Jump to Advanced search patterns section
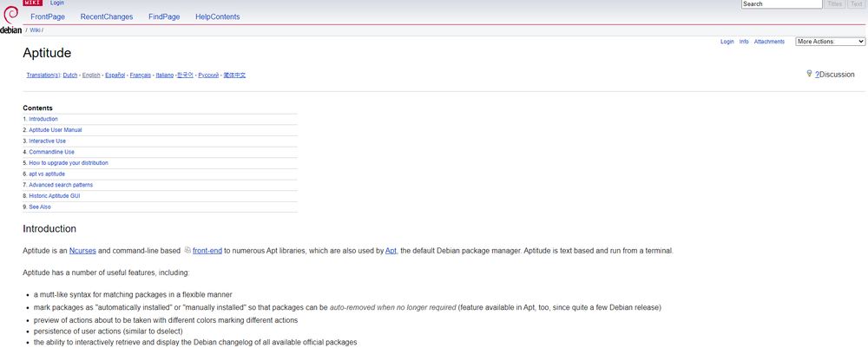The width and height of the screenshot is (868, 348). (61, 185)
